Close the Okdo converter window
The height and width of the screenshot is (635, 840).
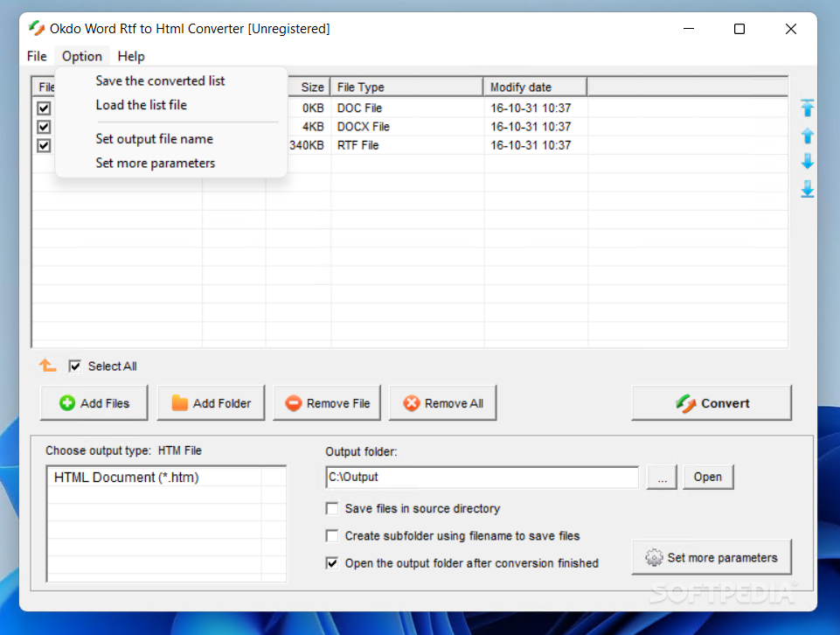click(x=791, y=29)
